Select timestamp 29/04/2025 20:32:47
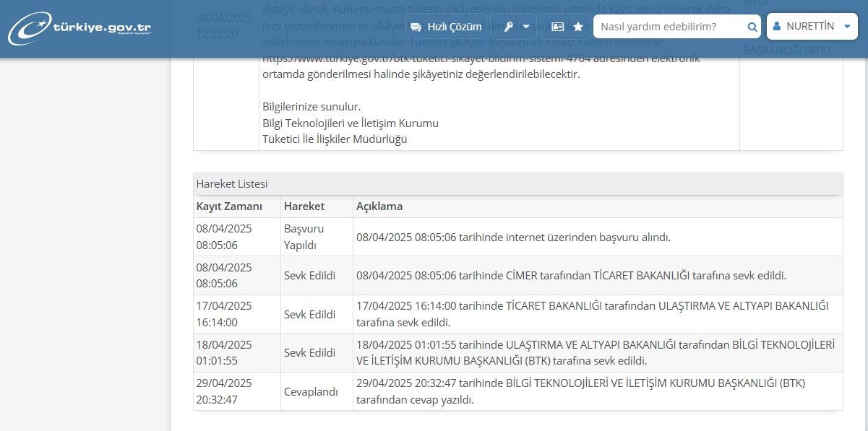868x431 pixels. [224, 391]
